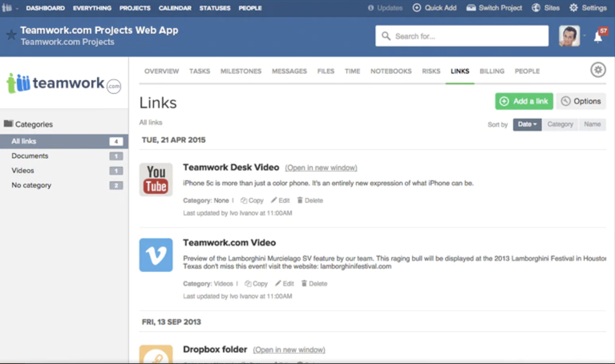Select All links category
The image size is (615, 364).
64,141
